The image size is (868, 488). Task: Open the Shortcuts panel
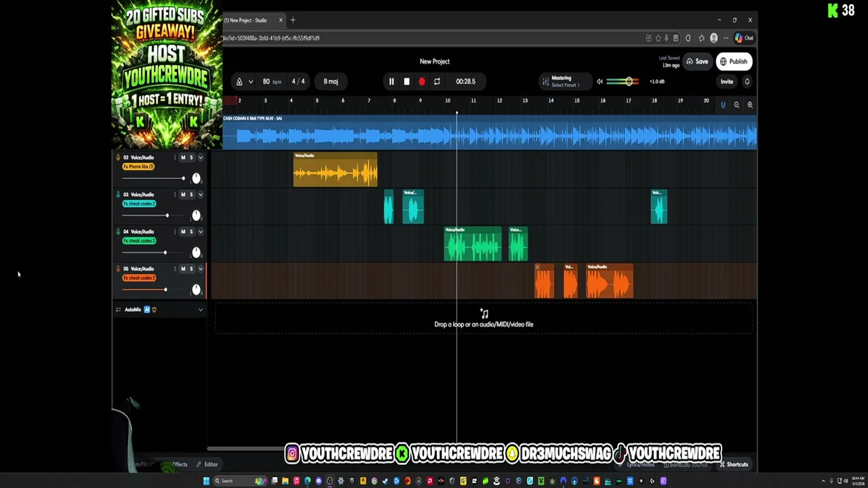(x=734, y=464)
